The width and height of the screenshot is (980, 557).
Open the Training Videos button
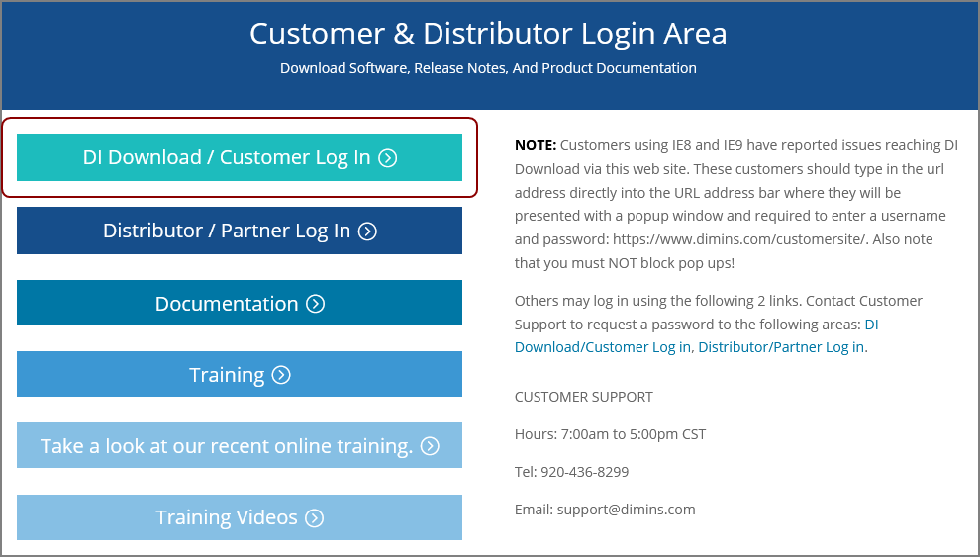point(240,517)
